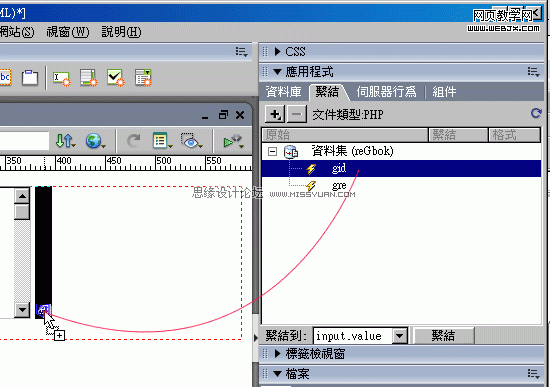Click the document title input field
550x387 pixels.
(x=24, y=141)
